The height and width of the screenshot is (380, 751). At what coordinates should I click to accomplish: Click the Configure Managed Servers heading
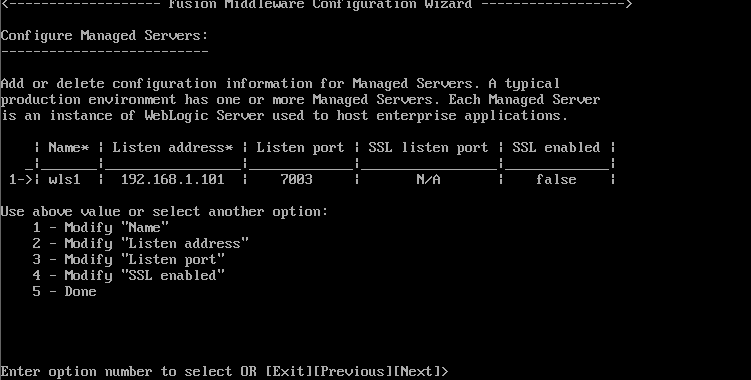pyautogui.click(x=104, y=35)
